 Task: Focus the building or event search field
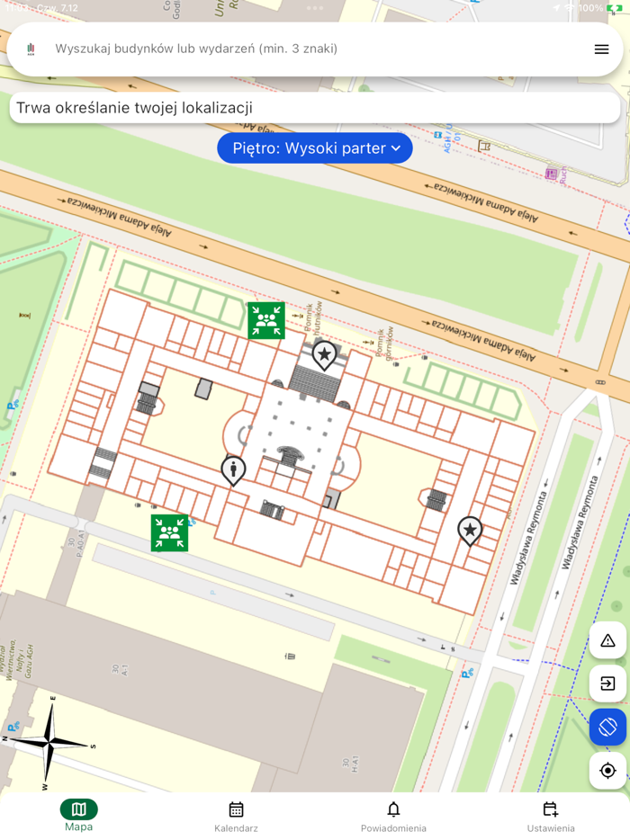315,49
